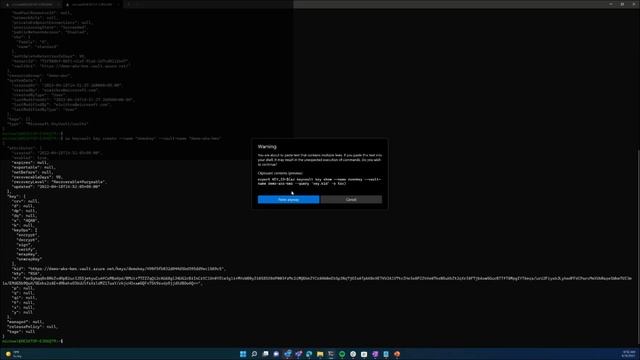This screenshot has width=640, height=360.
Task: Open File Explorer folder icon in taskbar
Action: click(x=320, y=354)
